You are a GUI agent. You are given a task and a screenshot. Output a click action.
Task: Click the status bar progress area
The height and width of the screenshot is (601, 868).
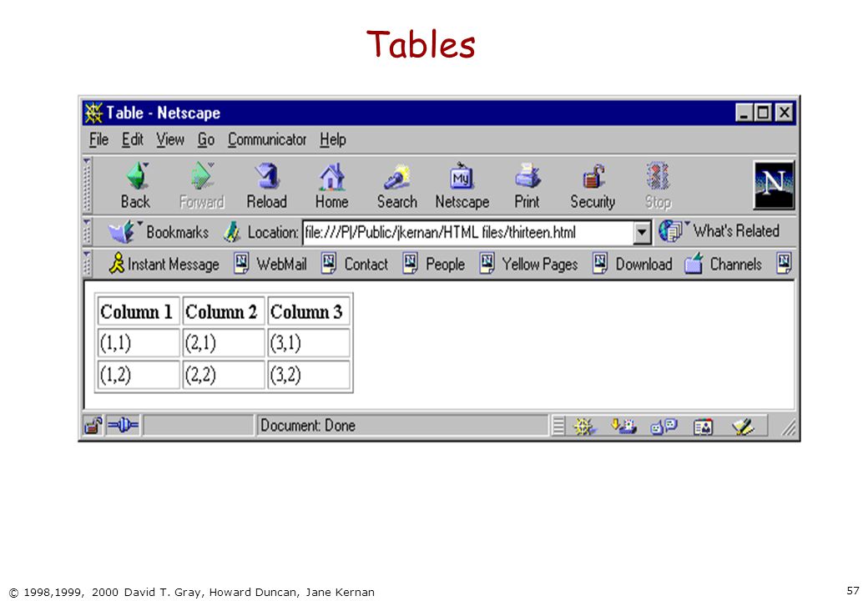point(198,426)
